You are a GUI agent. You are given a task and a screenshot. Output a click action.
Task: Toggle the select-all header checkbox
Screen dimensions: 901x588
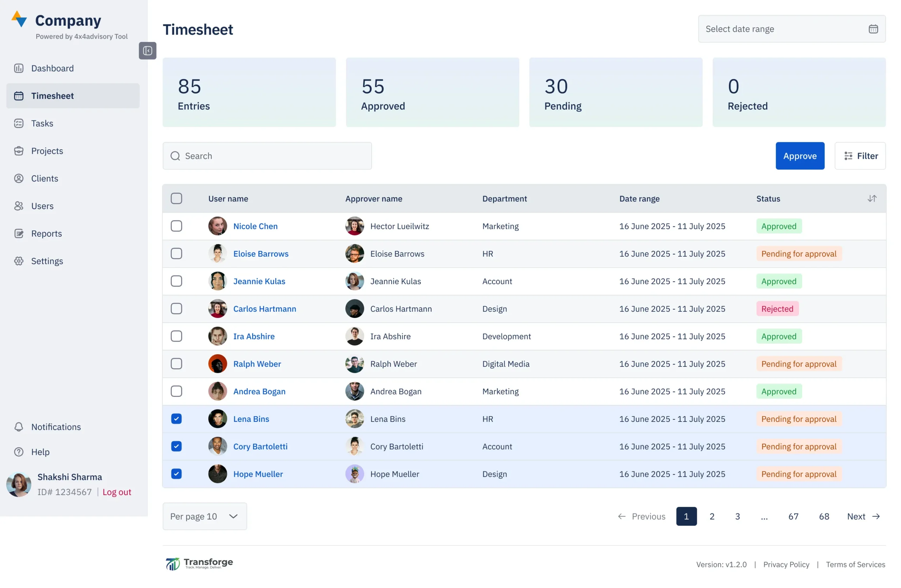(176, 199)
